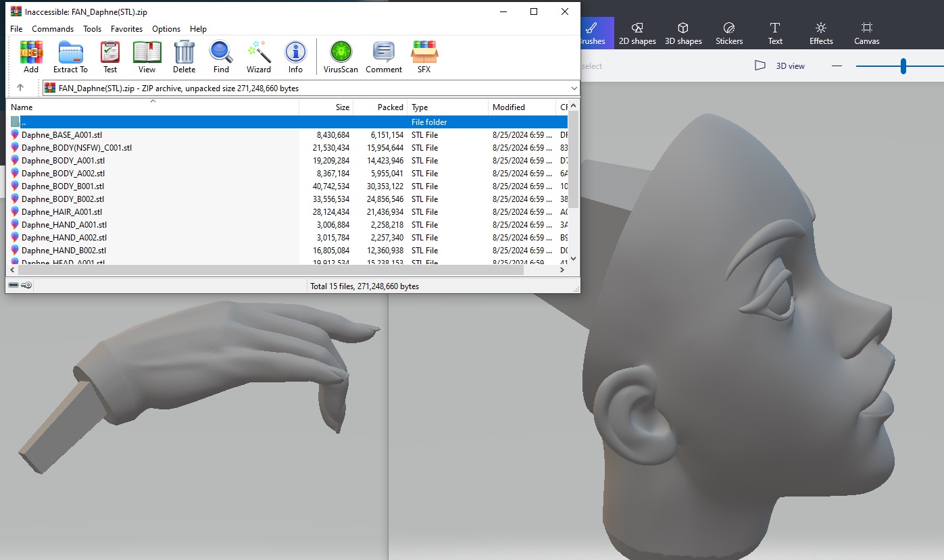Sort files by the Packed column
The height and width of the screenshot is (560, 944).
tap(380, 107)
